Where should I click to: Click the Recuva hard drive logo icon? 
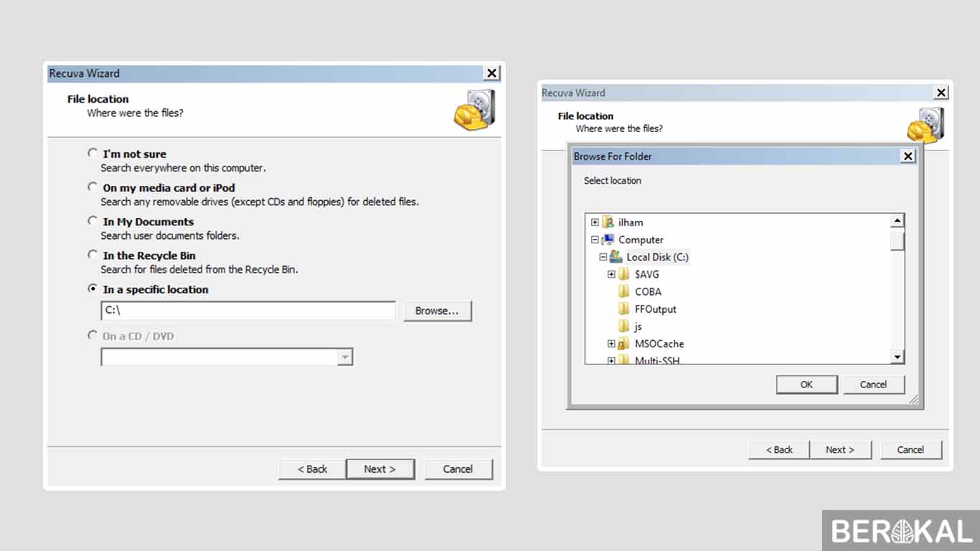(473, 110)
